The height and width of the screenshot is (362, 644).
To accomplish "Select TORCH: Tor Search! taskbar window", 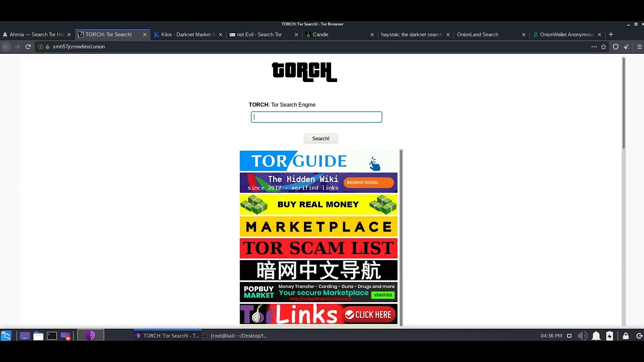I will tap(167, 336).
